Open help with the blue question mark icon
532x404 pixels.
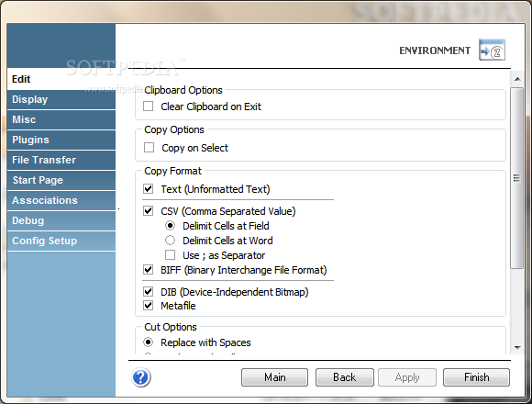point(141,377)
